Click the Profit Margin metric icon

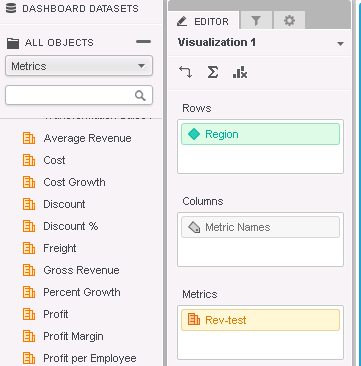[29, 336]
